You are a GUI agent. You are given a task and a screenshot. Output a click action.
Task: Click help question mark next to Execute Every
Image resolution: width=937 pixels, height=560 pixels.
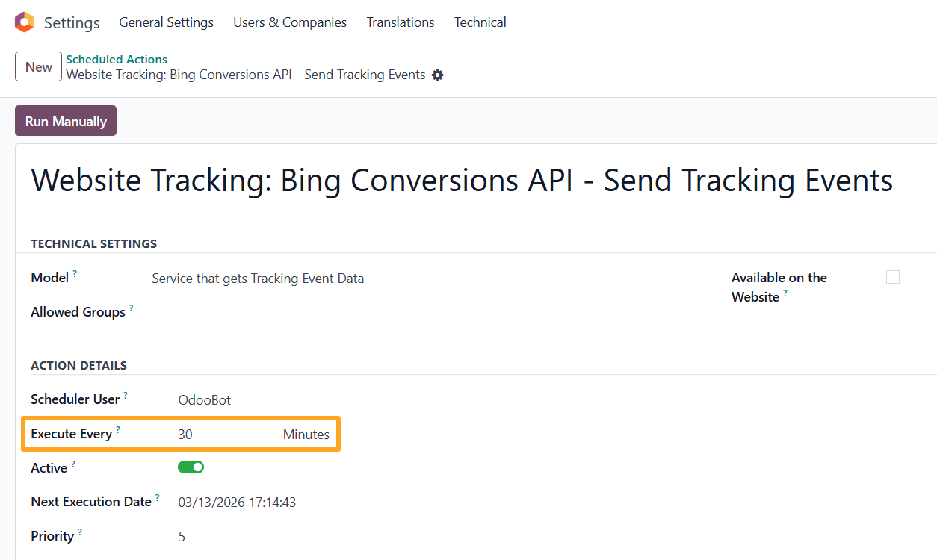[118, 430]
